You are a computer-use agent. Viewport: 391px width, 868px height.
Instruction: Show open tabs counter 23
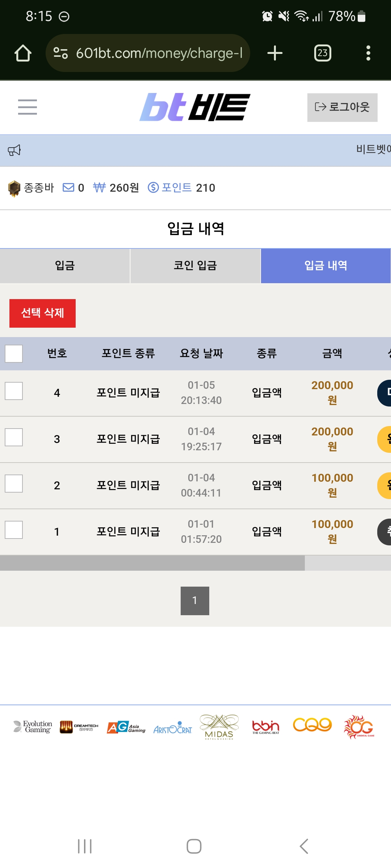point(323,53)
